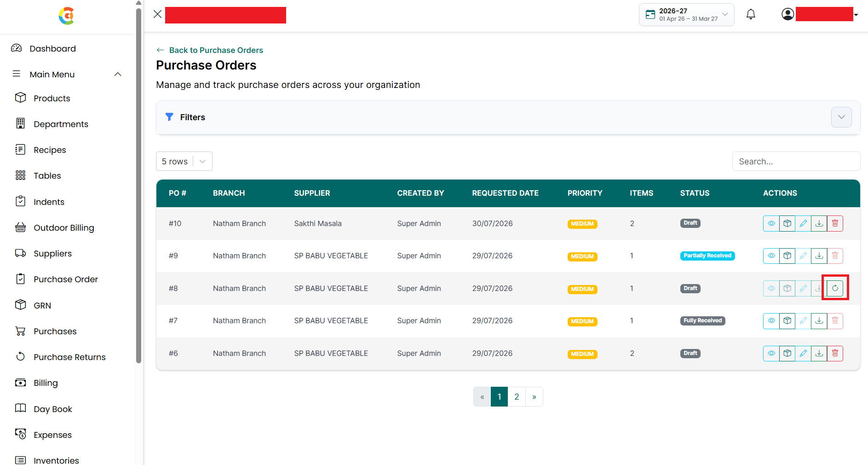This screenshot has height=465, width=868.
Task: Expand the Filters panel chevron
Action: (841, 117)
